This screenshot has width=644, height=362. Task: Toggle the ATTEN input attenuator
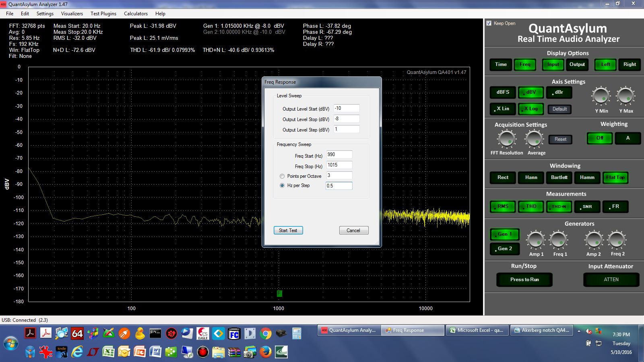pos(611,280)
